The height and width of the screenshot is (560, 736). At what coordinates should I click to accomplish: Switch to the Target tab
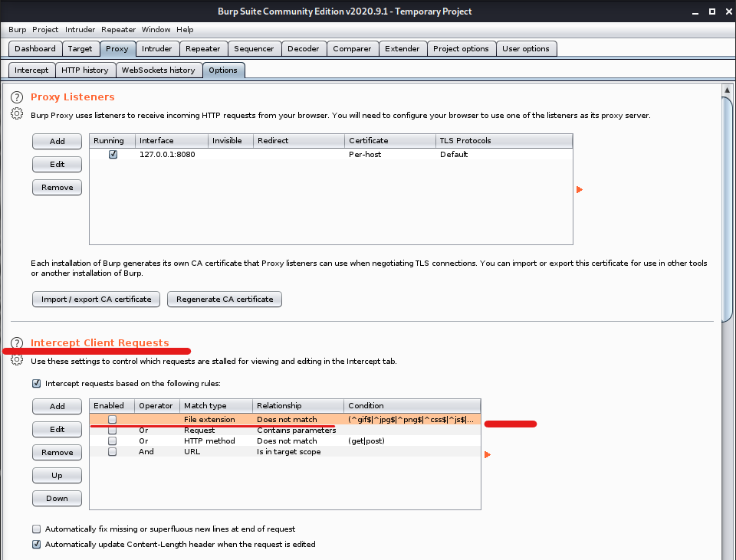pos(80,49)
